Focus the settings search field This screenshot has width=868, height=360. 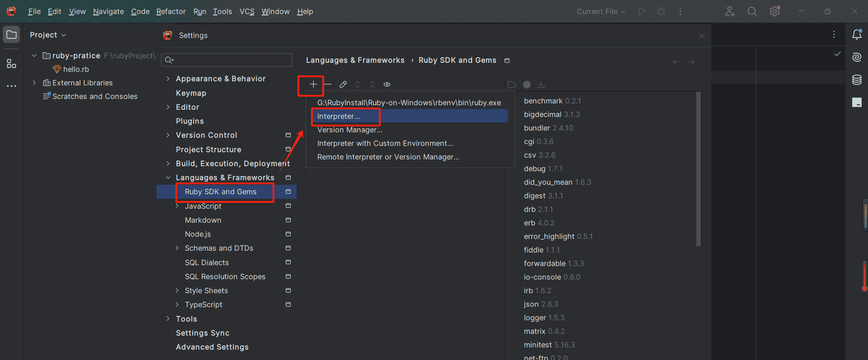(226, 60)
